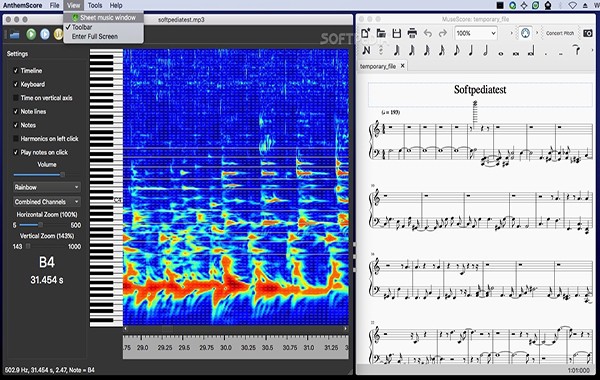Click the green play button in AnthemScore toolbar
Viewport: 600px width, 380px height.
[x=31, y=34]
